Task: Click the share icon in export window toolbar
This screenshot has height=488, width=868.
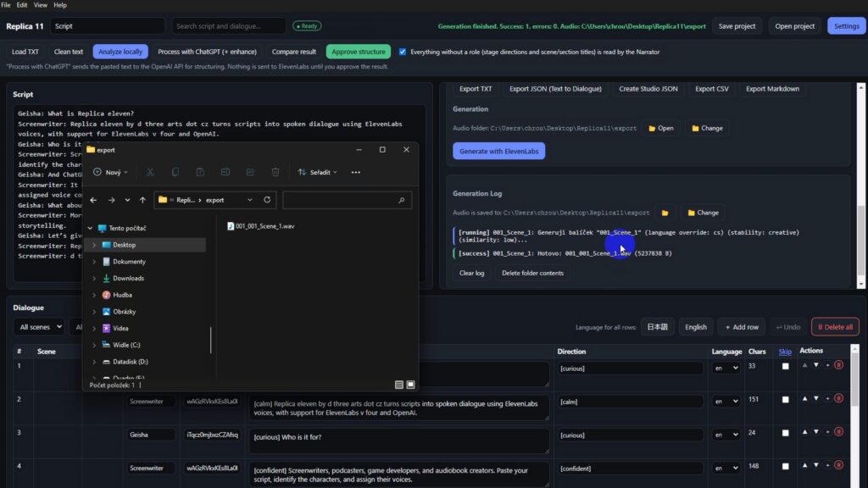Action: [250, 172]
